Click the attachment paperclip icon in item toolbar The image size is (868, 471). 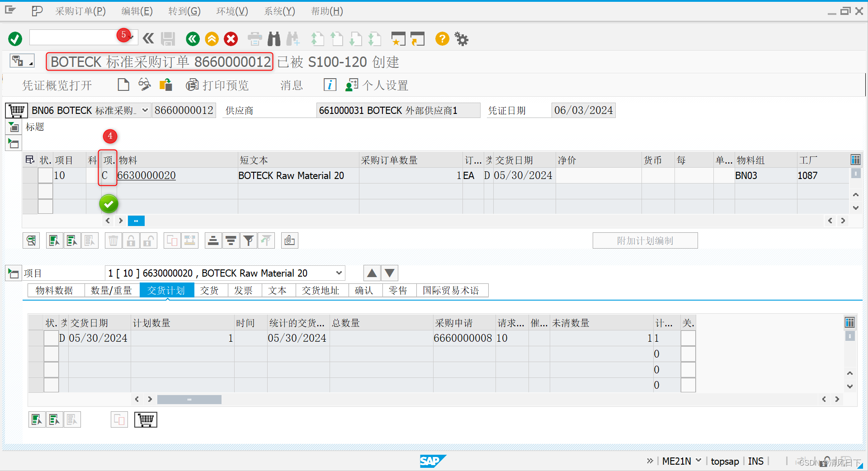click(290, 240)
